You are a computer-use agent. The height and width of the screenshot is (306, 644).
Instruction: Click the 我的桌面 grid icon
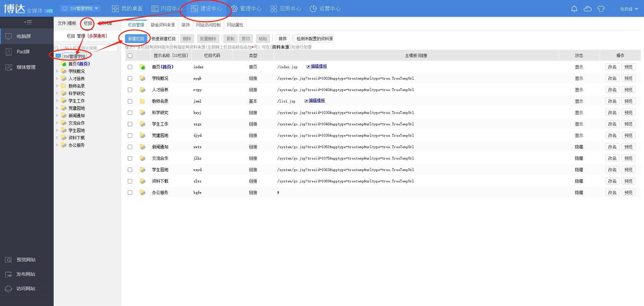click(x=115, y=9)
